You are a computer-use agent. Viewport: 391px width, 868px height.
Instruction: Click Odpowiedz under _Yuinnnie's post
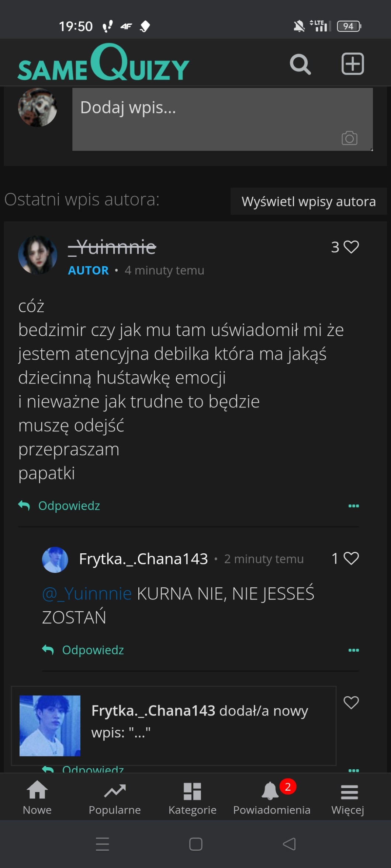tap(69, 506)
